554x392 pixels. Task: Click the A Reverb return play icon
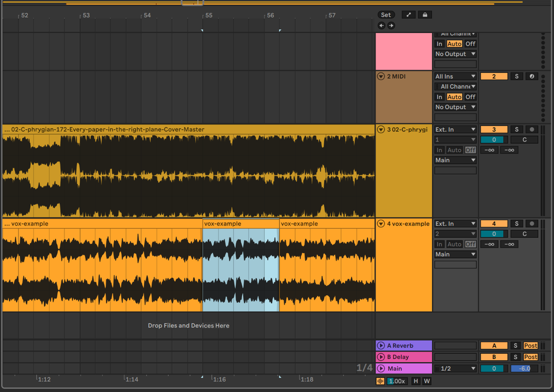click(x=381, y=346)
